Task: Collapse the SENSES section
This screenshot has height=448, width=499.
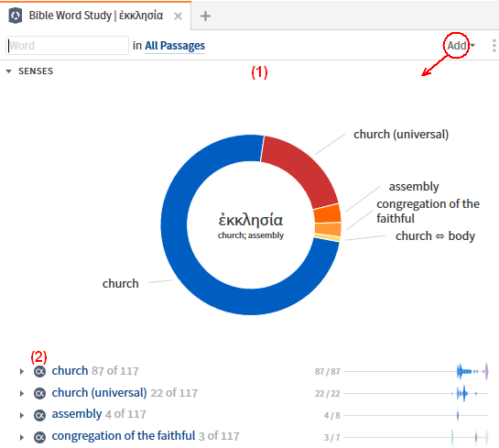Action: tap(9, 71)
